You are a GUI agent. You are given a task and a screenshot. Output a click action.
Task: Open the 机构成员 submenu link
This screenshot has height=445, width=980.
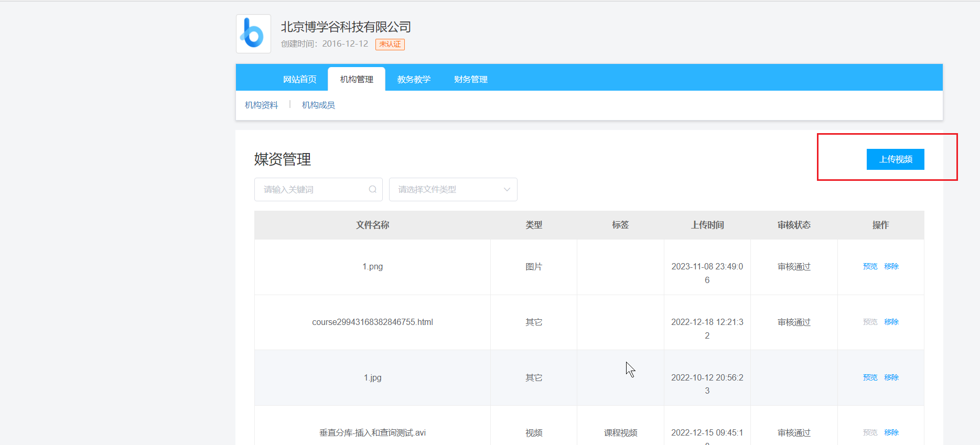318,105
